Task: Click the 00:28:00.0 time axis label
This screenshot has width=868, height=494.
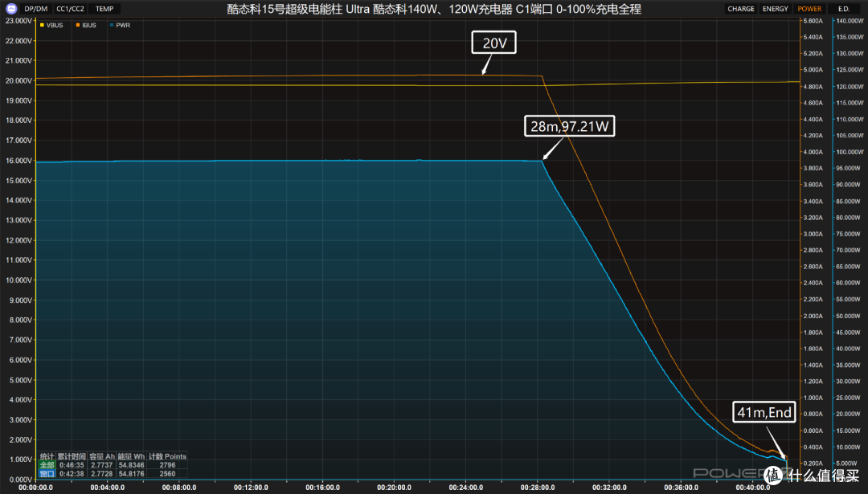Action: (538, 488)
